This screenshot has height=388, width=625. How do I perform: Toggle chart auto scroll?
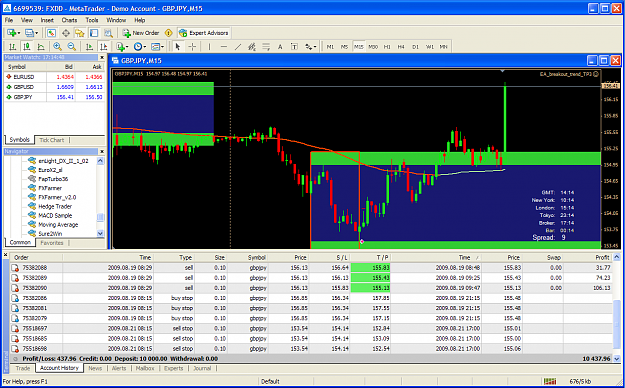pyautogui.click(x=89, y=47)
